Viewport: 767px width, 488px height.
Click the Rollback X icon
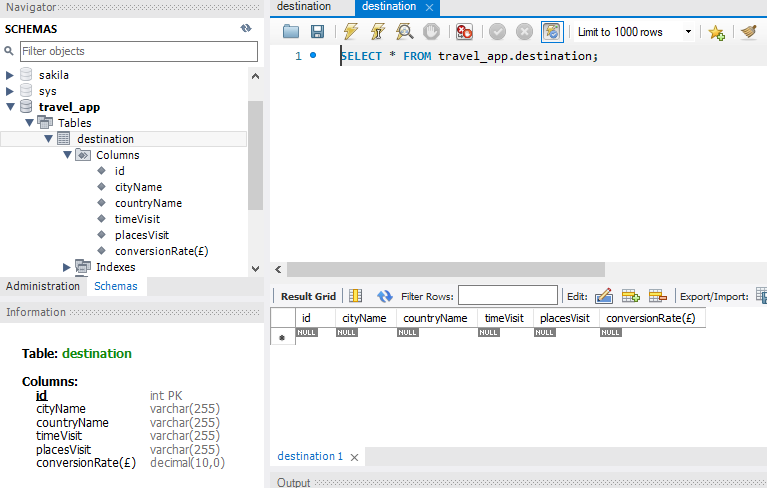coord(524,32)
